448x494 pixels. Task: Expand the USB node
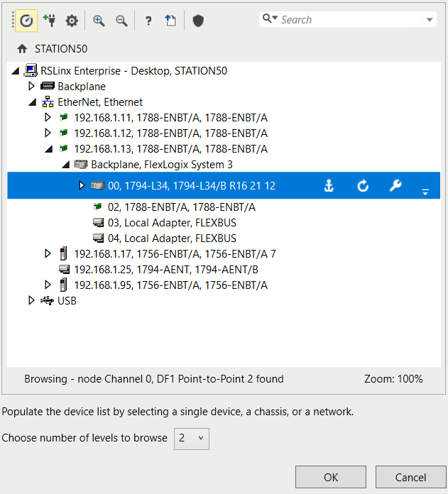pos(31,300)
